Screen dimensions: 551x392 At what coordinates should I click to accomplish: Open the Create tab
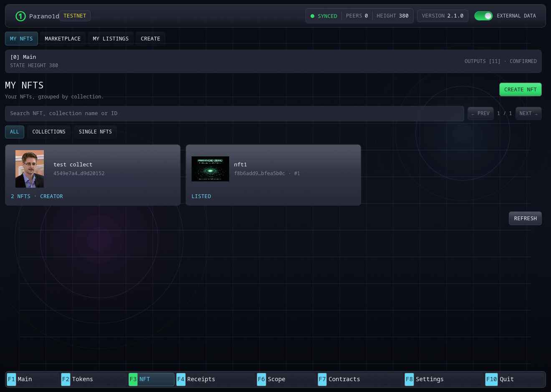point(150,39)
